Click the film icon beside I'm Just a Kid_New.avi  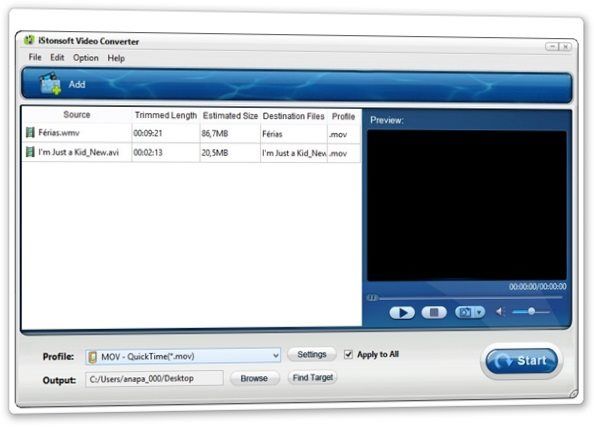click(30, 152)
